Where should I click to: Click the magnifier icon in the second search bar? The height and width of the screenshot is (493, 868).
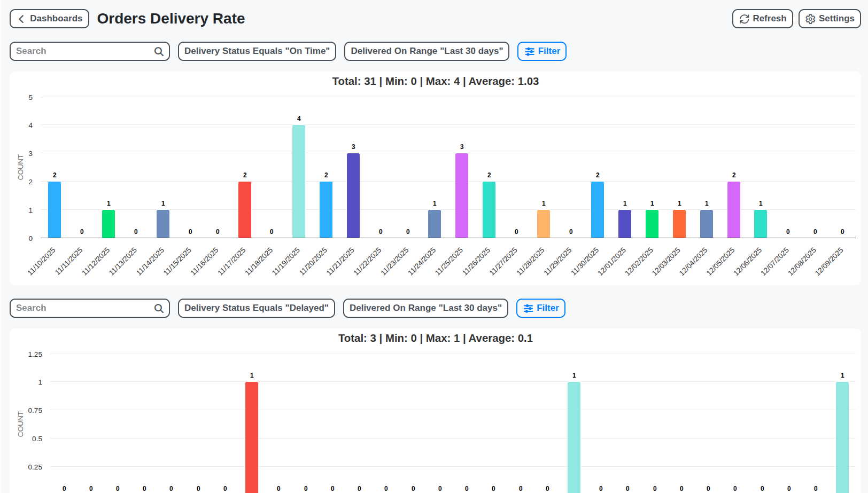[x=159, y=308]
